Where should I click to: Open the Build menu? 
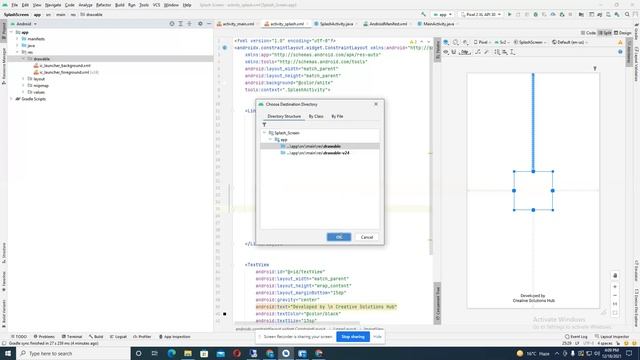pos(120,5)
